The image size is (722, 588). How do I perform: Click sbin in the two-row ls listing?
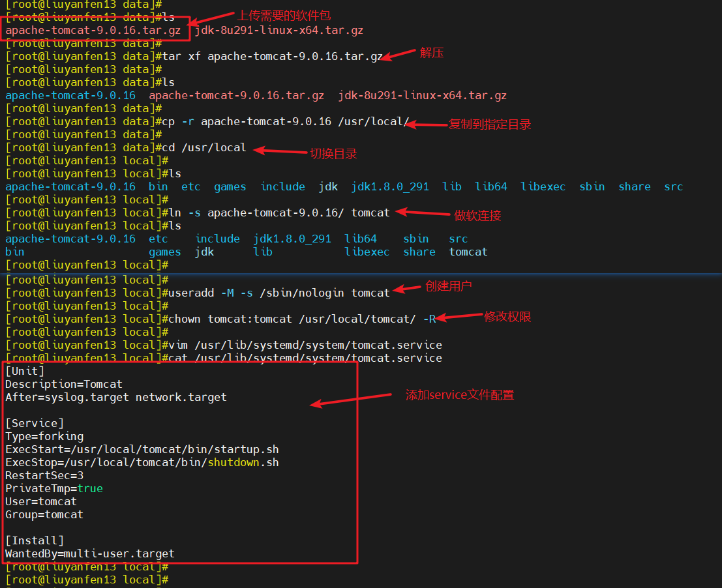(416, 239)
